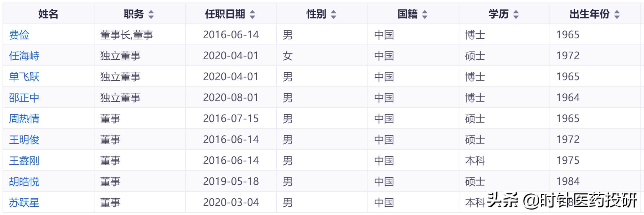Click on 周热情 in the name column
This screenshot has height=215, width=644.
tap(24, 119)
